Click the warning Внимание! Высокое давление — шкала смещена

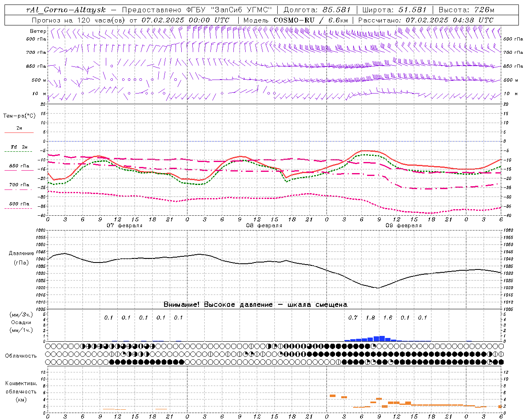255,304
